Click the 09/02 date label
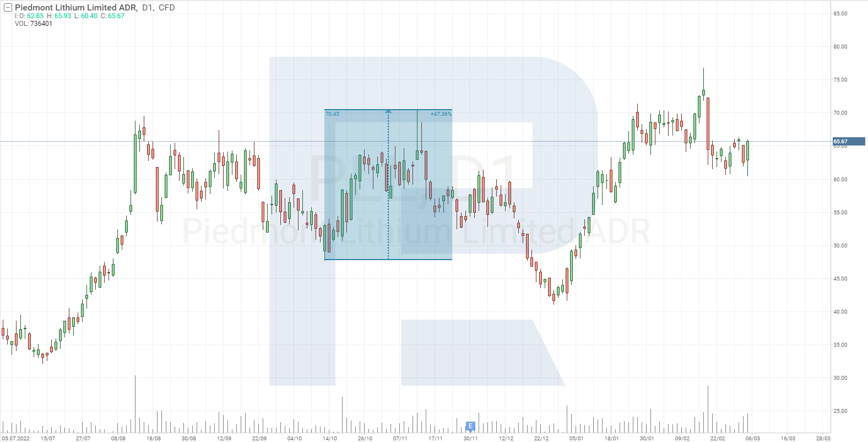 tap(682, 439)
